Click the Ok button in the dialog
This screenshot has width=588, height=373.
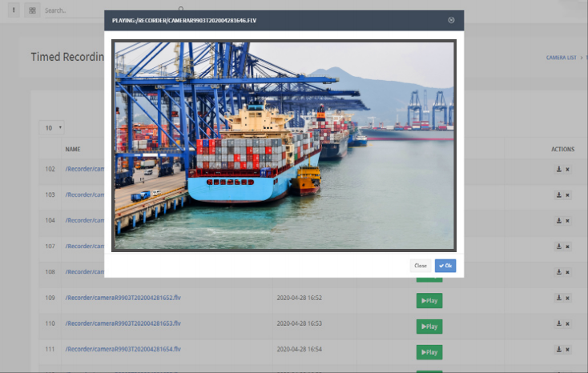(x=445, y=265)
